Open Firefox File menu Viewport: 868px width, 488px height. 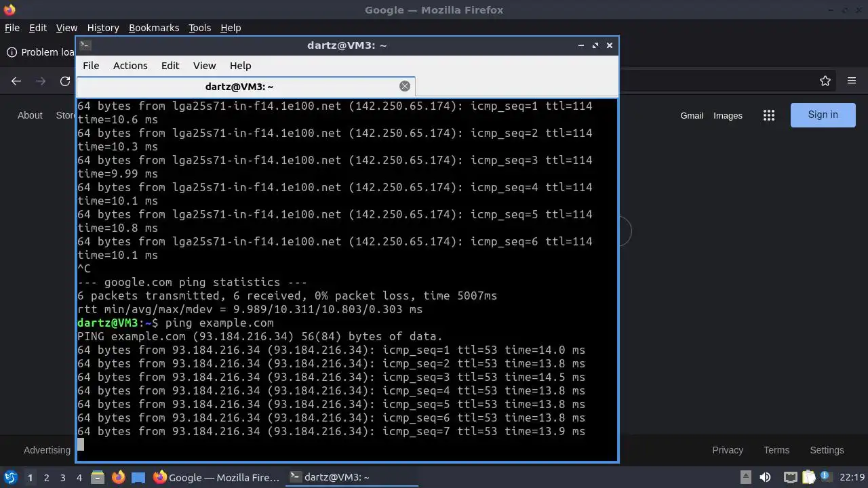pos(12,28)
